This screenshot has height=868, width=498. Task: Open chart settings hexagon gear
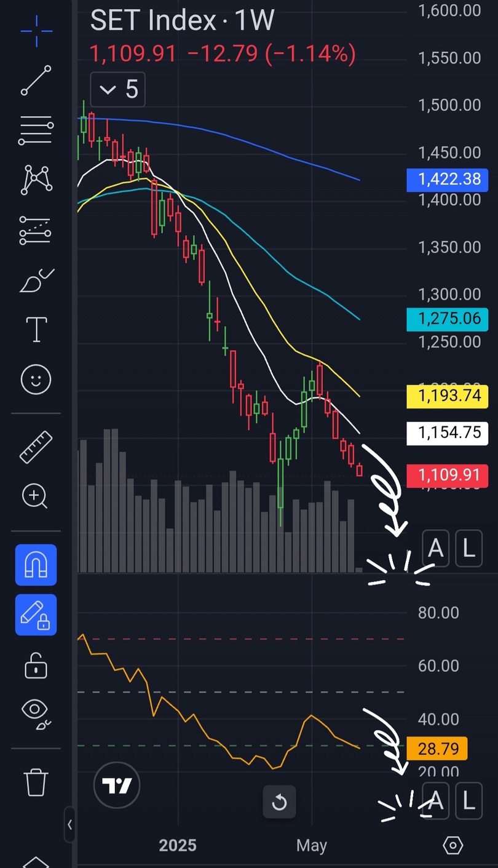point(453,845)
